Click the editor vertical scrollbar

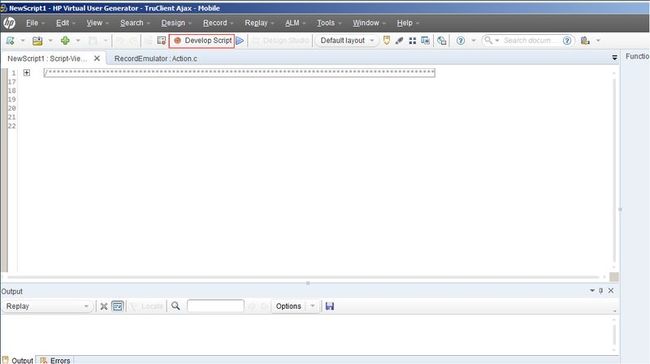point(614,170)
